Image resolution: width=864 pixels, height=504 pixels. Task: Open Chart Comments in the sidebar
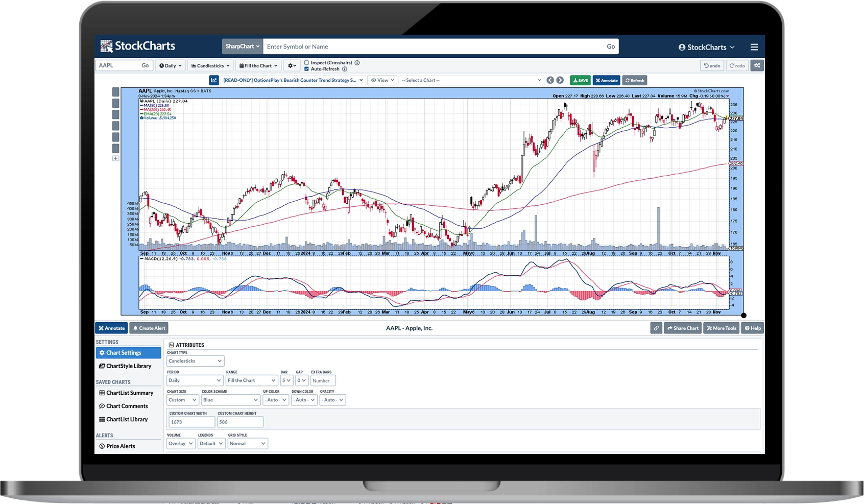click(128, 406)
